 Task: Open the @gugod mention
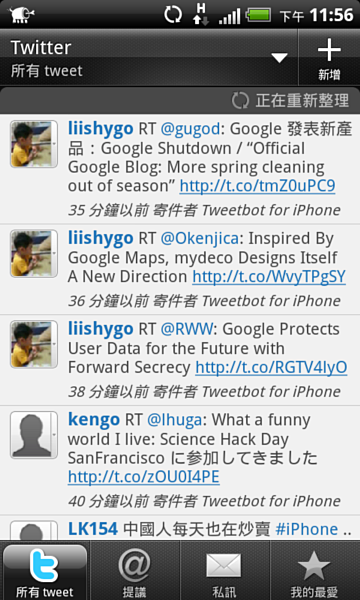[x=190, y=130]
